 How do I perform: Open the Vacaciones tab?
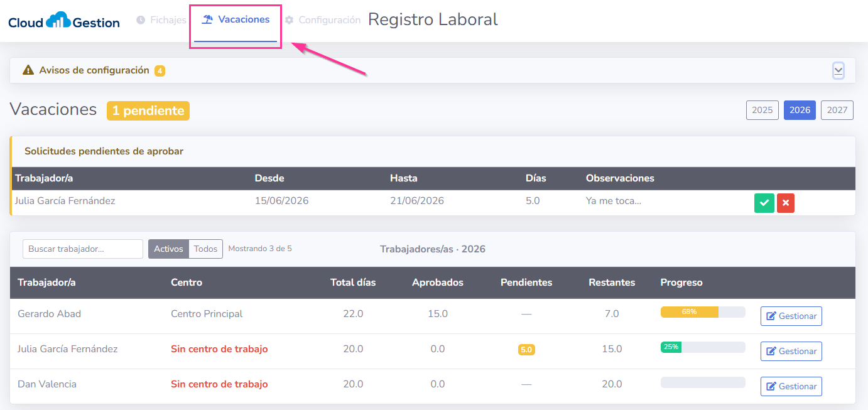pyautogui.click(x=236, y=19)
